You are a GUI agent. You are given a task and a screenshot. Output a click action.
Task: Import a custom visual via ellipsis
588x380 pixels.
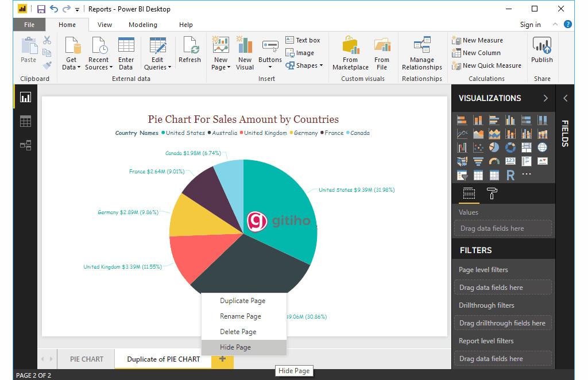point(527,174)
